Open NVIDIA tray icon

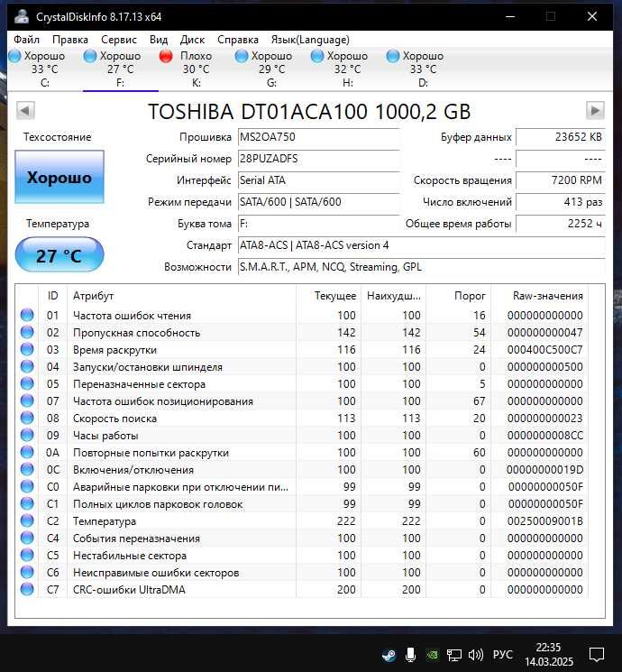point(433,655)
